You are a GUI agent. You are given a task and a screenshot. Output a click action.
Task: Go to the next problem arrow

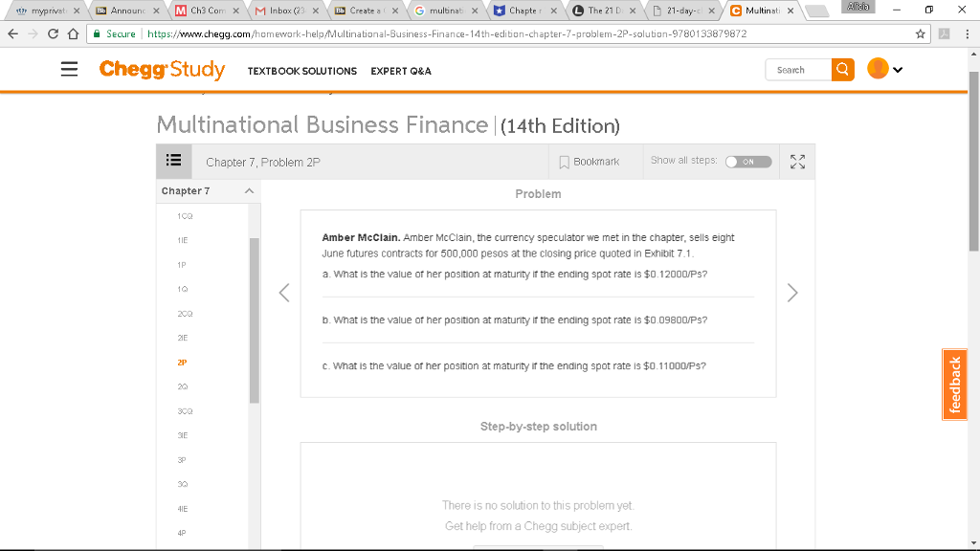click(x=792, y=292)
